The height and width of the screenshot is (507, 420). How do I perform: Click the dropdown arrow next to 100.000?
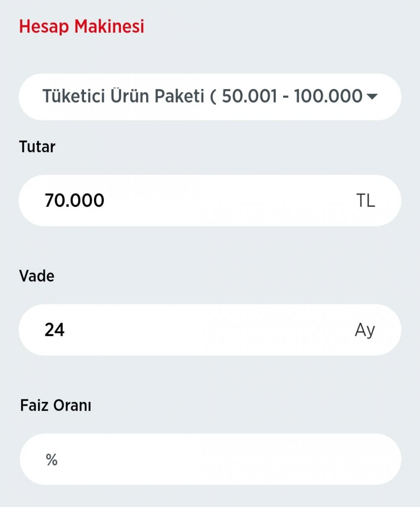click(x=372, y=97)
